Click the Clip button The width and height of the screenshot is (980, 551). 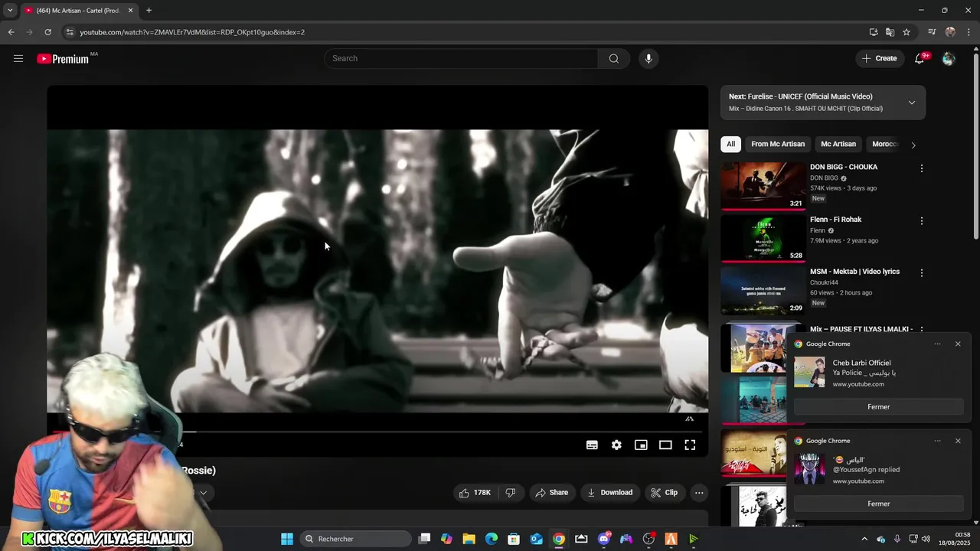(665, 493)
